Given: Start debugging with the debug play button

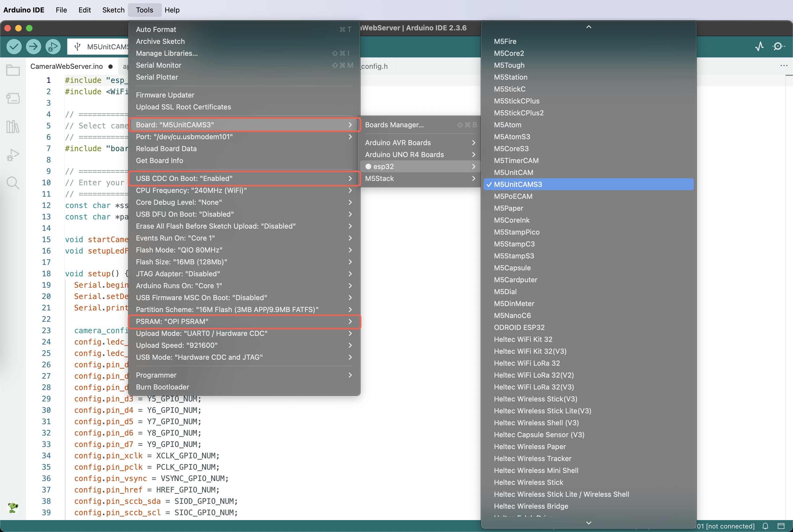Looking at the screenshot, I should 53,47.
